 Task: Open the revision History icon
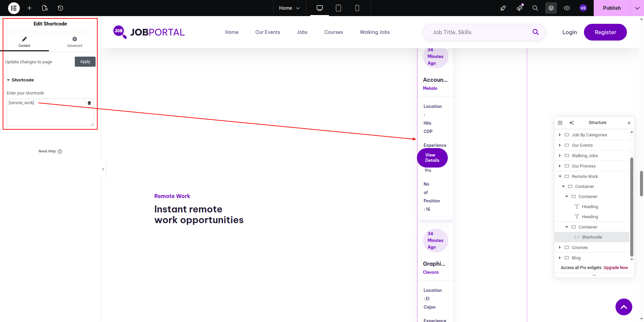coord(60,8)
